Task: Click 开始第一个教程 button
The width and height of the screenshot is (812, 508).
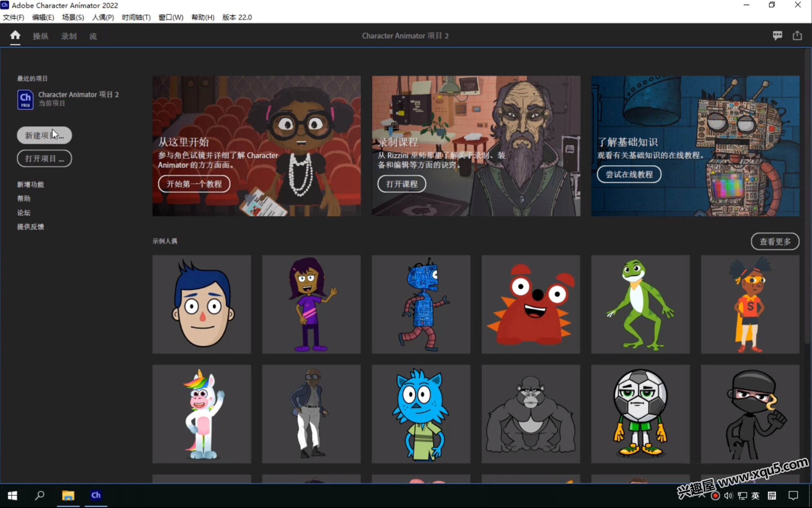Action: coord(194,184)
